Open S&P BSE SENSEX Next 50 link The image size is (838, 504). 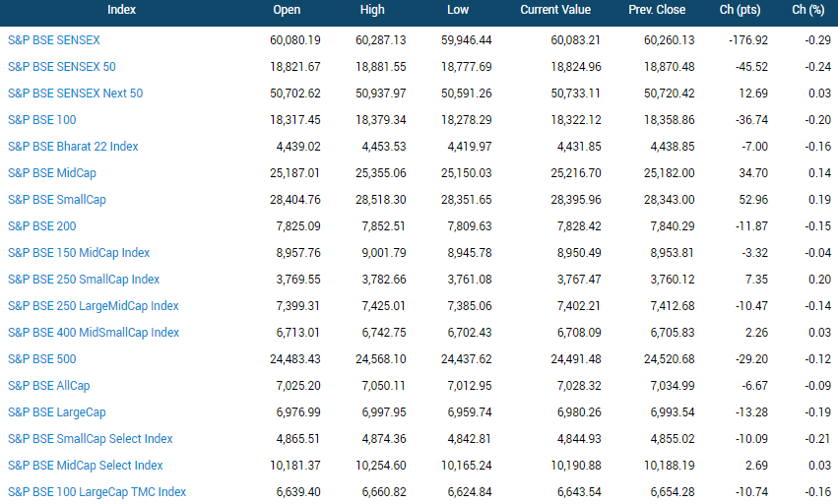pyautogui.click(x=76, y=94)
